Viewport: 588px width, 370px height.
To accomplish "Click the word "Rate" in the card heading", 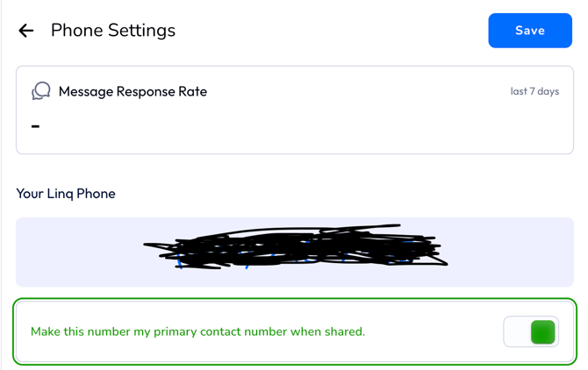I will (192, 91).
